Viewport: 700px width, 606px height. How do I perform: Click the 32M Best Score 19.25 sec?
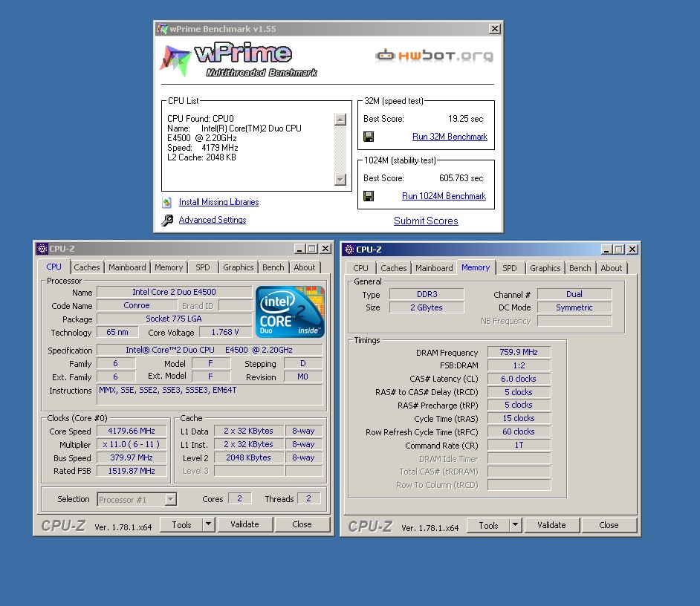click(x=466, y=119)
